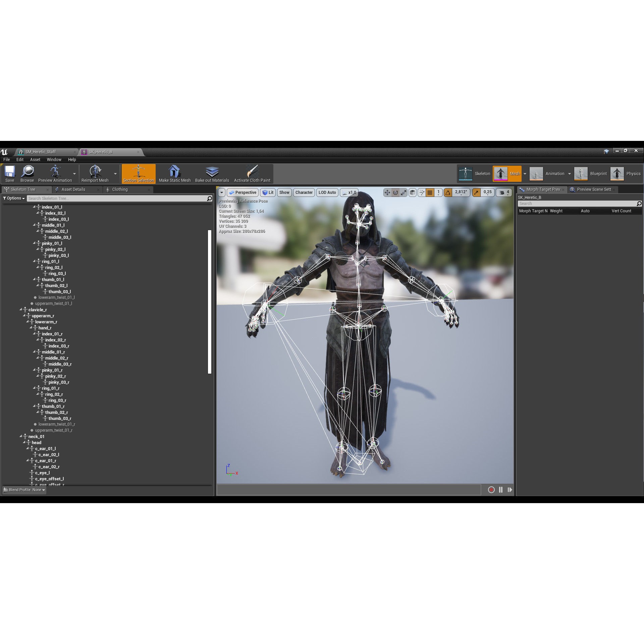The height and width of the screenshot is (644, 644).
Task: Open the Asset menu
Action: click(x=35, y=160)
